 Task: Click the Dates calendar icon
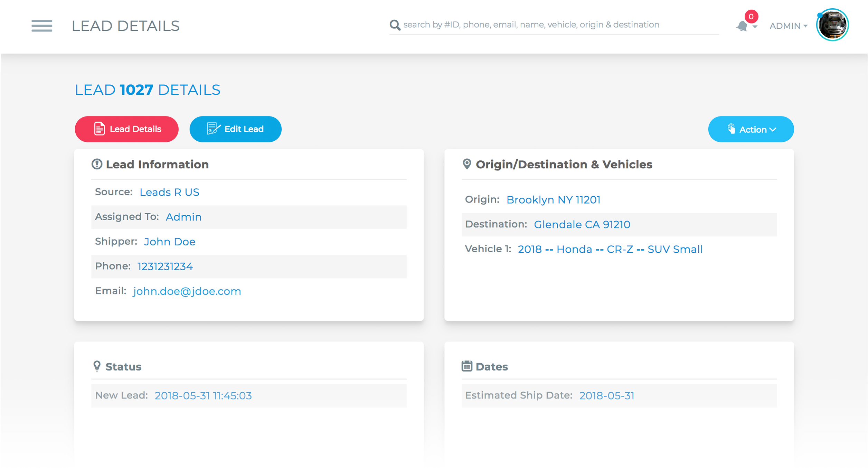pyautogui.click(x=467, y=366)
